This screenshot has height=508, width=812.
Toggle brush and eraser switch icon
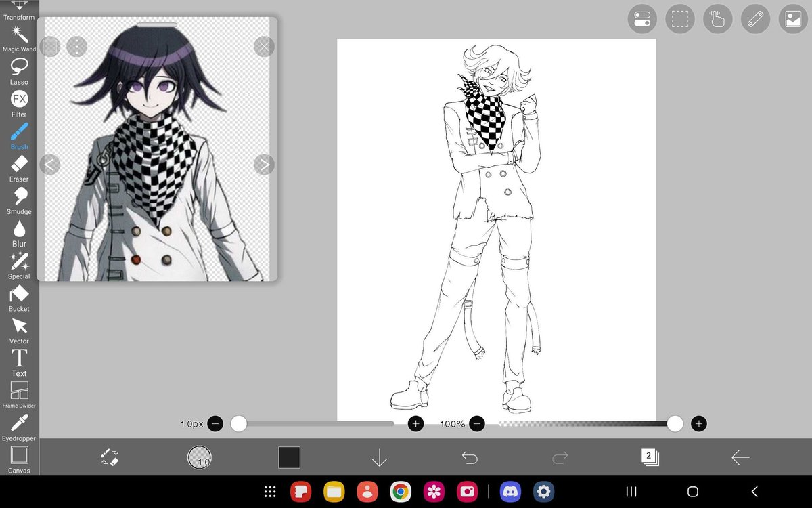pyautogui.click(x=110, y=457)
